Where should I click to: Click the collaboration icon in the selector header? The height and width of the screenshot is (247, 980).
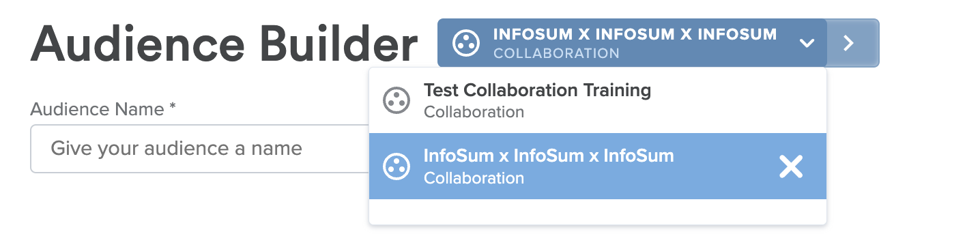coord(467,42)
